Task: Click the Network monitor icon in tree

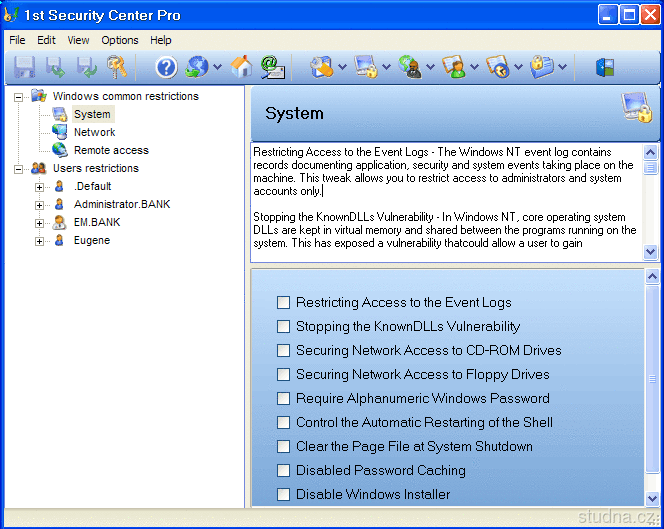Action: click(59, 132)
